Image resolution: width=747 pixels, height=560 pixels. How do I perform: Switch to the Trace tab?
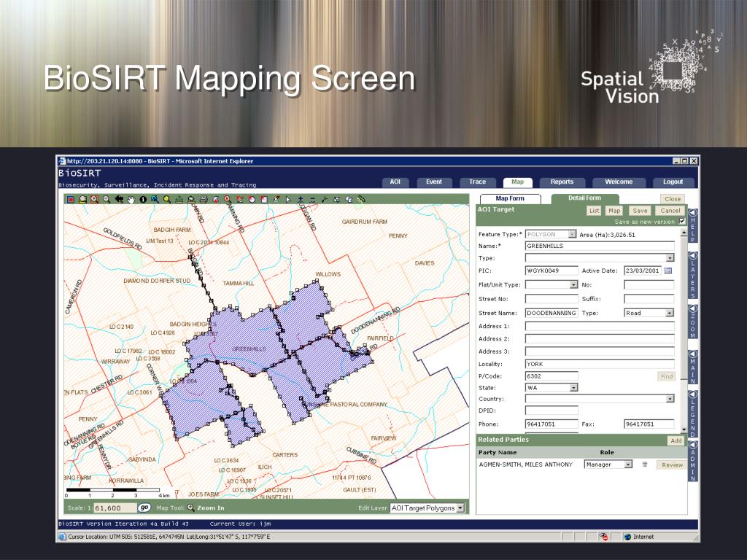(x=477, y=182)
